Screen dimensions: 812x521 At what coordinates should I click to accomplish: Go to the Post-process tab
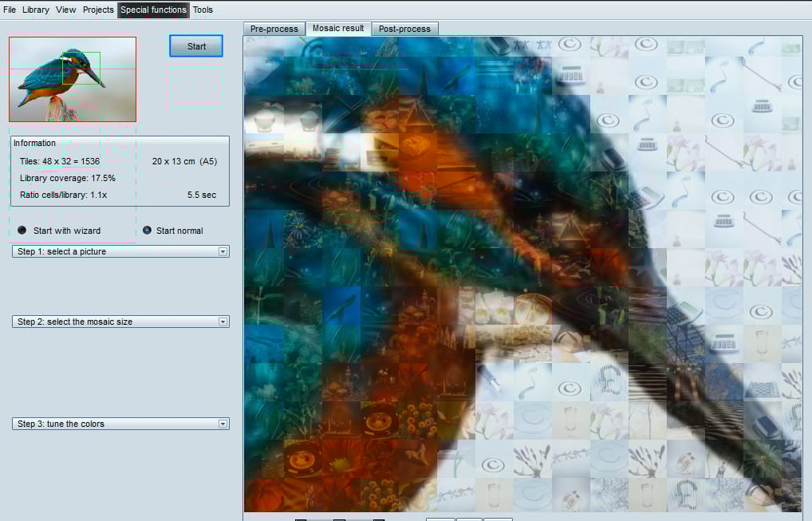[404, 29]
